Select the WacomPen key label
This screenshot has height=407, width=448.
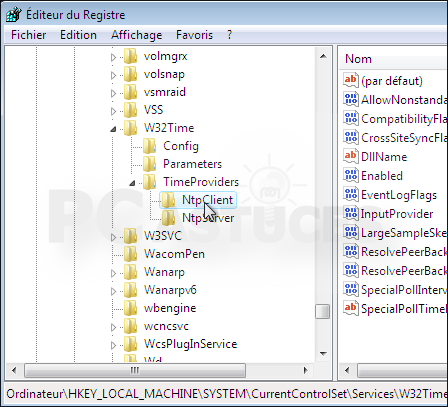click(x=174, y=254)
